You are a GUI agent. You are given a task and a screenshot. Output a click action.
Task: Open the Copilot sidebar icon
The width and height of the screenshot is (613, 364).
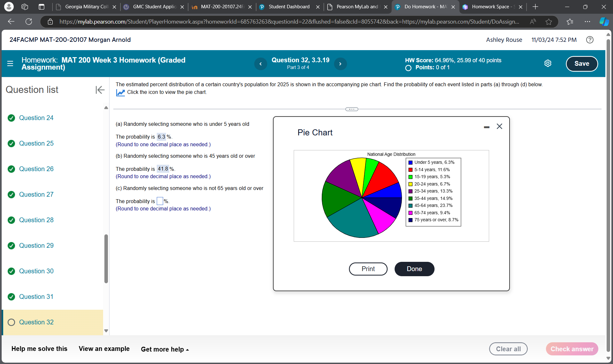(604, 21)
